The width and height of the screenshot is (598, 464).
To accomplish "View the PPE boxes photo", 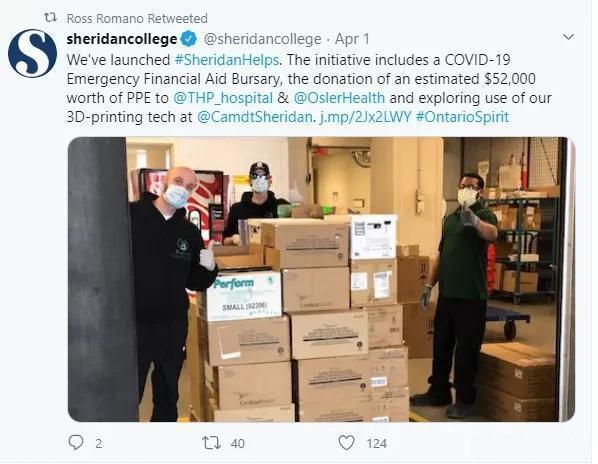I will click(321, 279).
